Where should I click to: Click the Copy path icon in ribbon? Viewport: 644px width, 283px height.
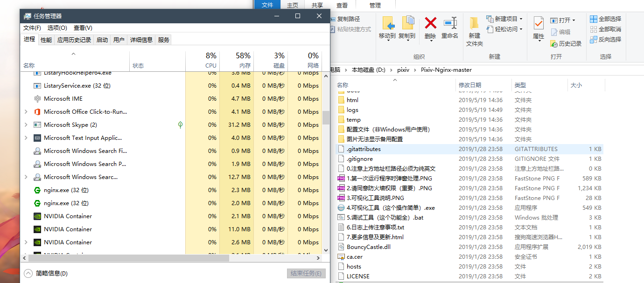click(333, 19)
